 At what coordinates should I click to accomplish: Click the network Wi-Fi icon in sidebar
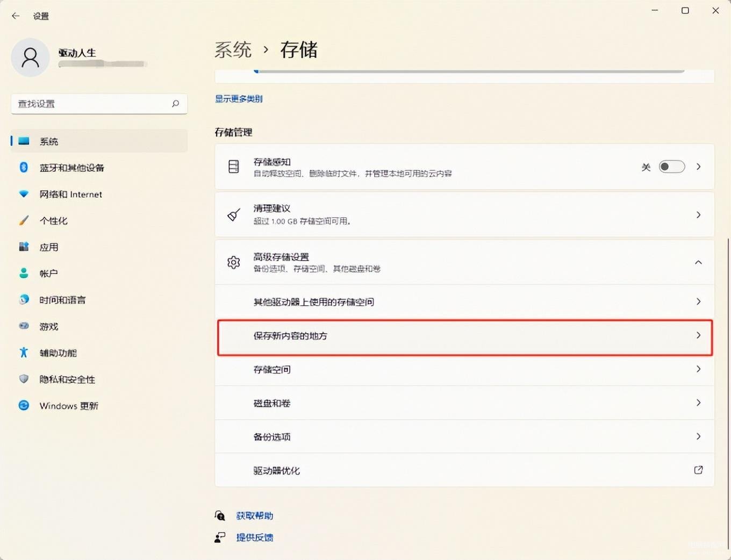point(24,194)
